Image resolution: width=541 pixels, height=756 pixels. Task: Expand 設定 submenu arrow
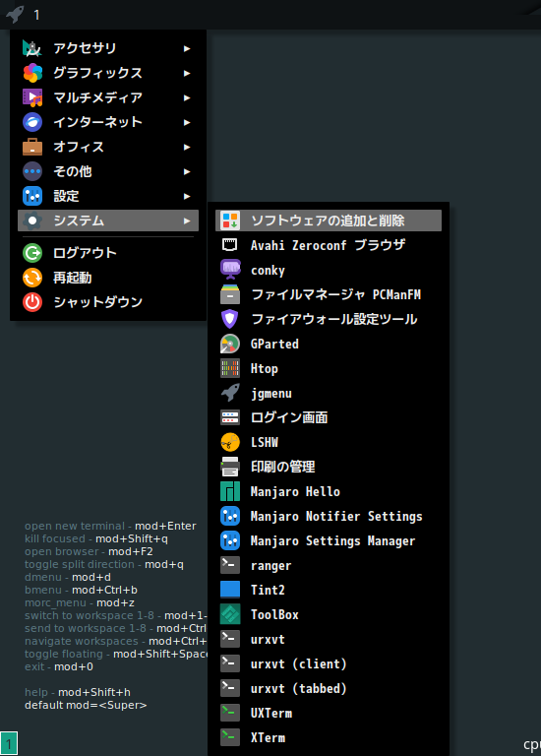coord(187,196)
